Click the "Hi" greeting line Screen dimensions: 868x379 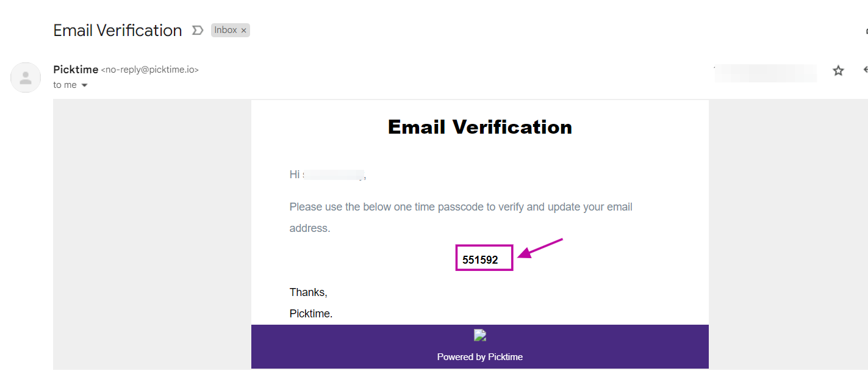[295, 175]
